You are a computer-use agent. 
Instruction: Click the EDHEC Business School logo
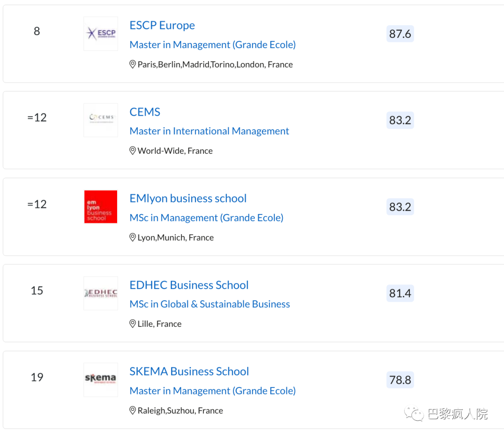(x=101, y=293)
